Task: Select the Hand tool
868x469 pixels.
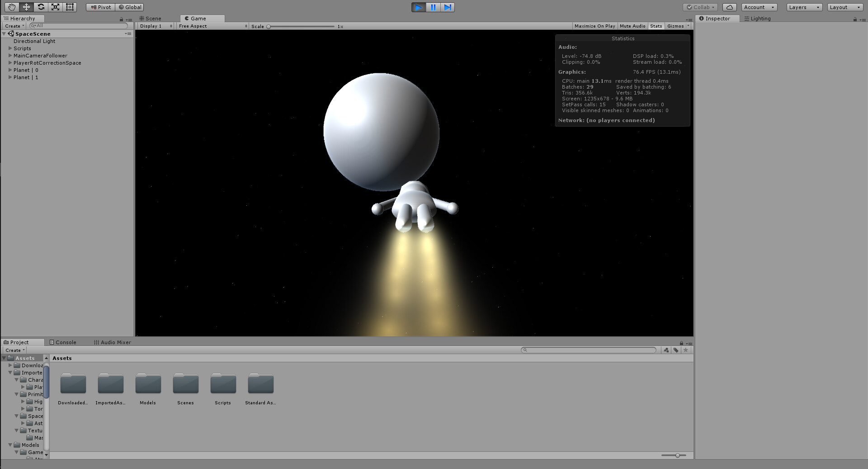Action: (x=11, y=7)
